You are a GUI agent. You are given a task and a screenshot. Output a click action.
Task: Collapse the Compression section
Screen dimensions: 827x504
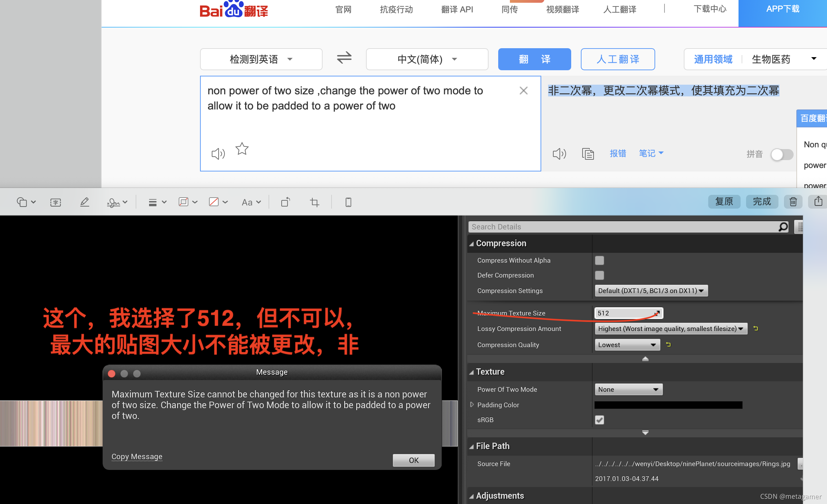(471, 244)
